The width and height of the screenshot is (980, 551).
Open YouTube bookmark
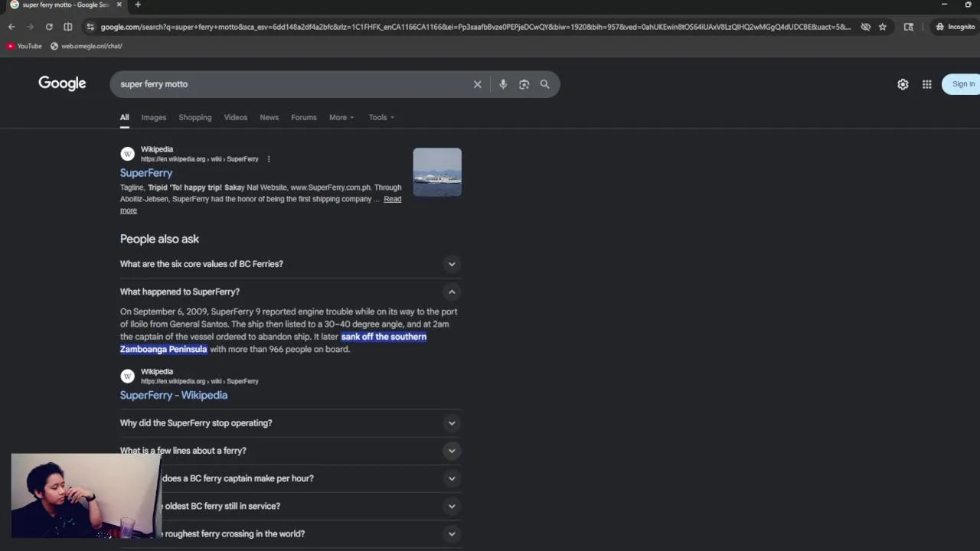[24, 46]
